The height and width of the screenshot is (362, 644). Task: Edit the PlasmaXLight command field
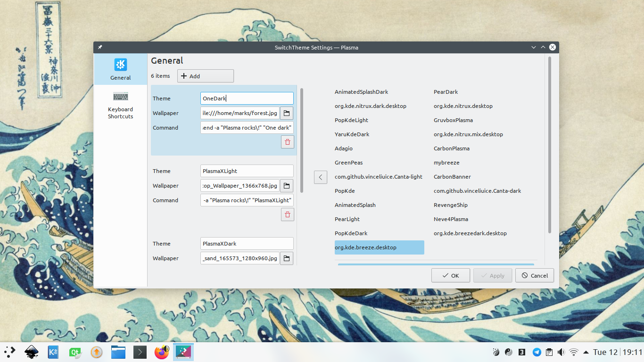247,200
